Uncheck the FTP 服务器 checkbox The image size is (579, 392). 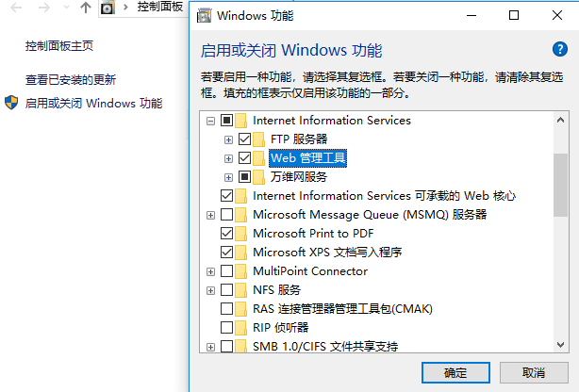click(x=244, y=139)
